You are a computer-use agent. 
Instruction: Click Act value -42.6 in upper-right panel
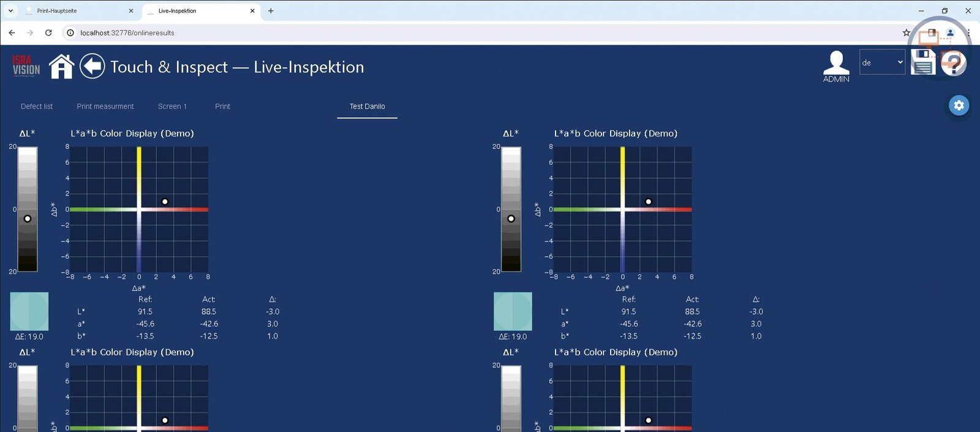pos(693,324)
